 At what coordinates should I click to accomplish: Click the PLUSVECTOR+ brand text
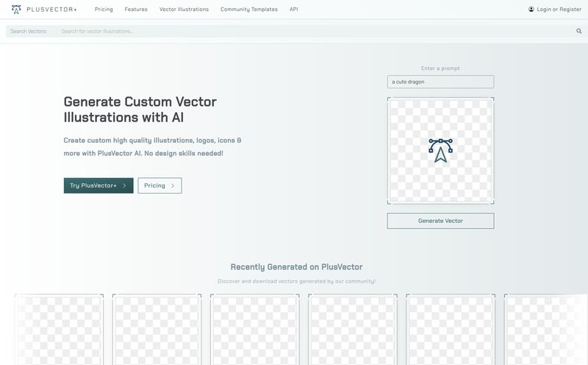[51, 10]
